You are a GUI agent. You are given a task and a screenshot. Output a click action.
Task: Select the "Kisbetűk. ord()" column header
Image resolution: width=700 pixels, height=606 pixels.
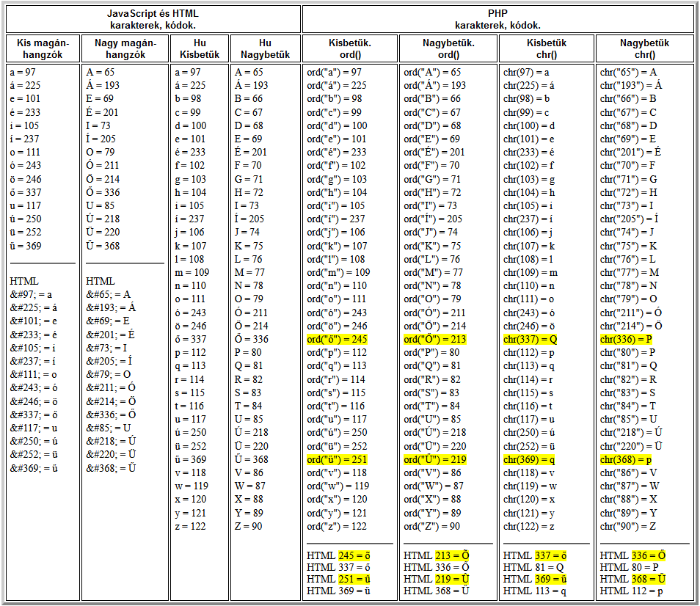349,48
